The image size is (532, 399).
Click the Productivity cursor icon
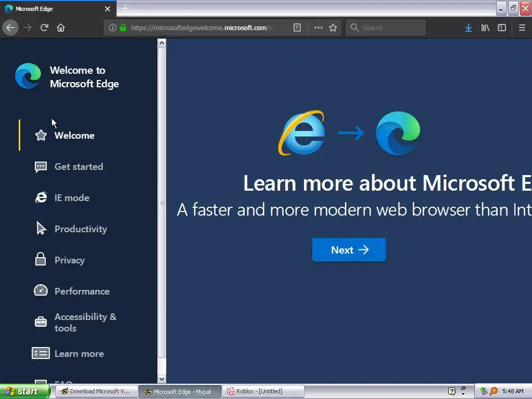point(41,228)
